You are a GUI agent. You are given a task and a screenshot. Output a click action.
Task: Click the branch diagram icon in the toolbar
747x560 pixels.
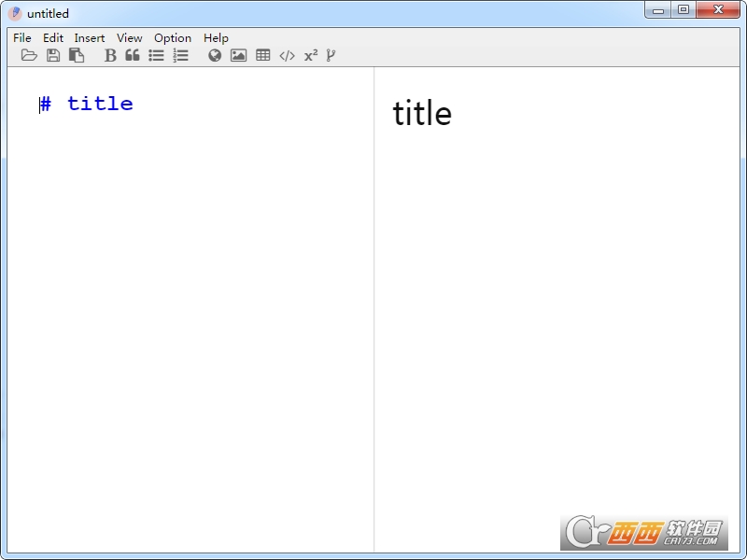(x=331, y=55)
